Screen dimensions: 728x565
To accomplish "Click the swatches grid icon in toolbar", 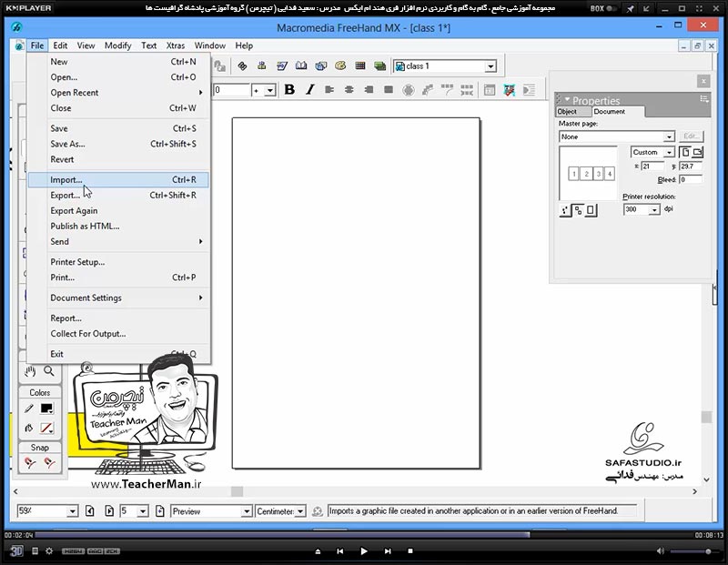I will [x=359, y=66].
